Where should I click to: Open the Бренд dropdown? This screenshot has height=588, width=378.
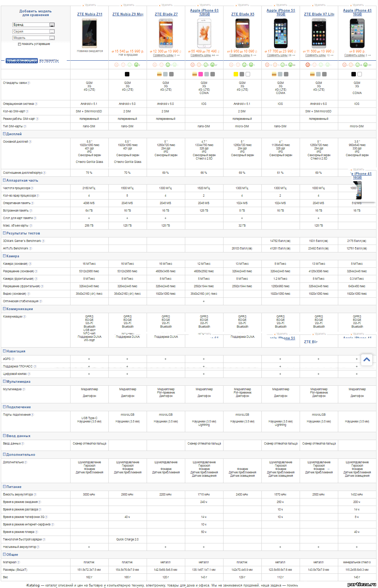34,25
